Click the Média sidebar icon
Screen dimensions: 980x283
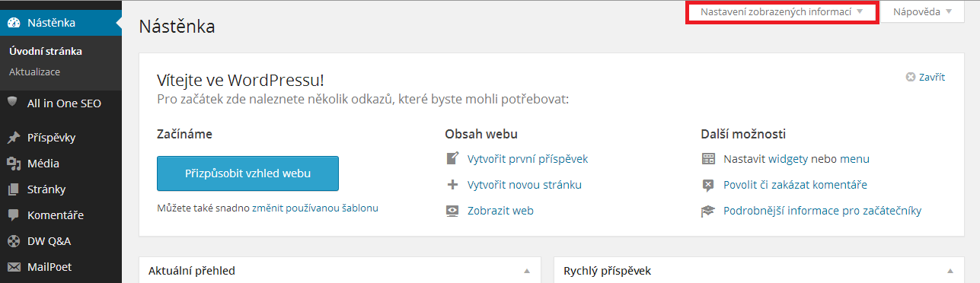pos(14,164)
